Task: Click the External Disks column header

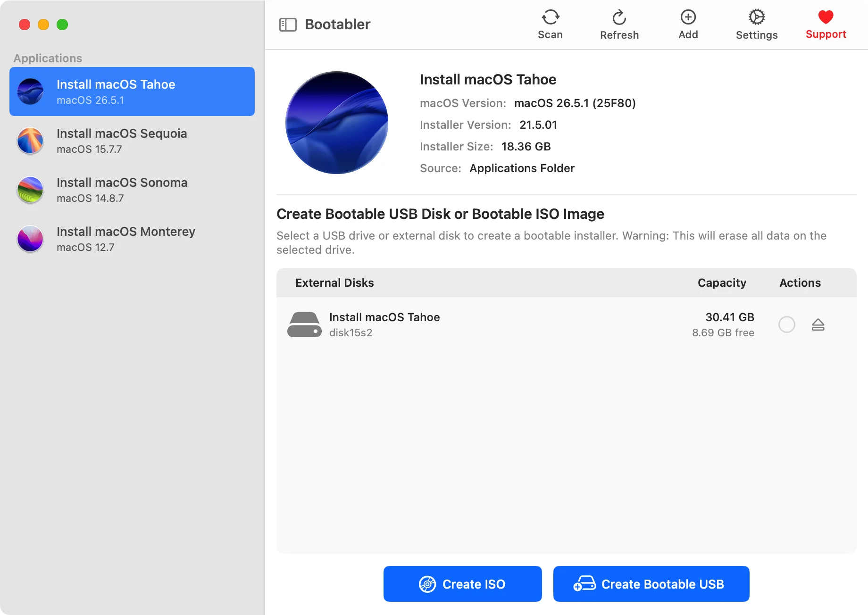Action: click(334, 283)
